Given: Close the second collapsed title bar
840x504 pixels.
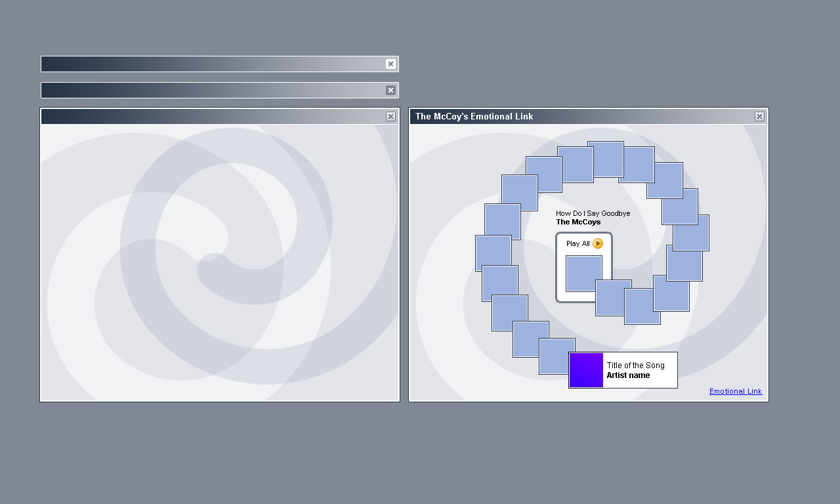Looking at the screenshot, I should pyautogui.click(x=390, y=91).
